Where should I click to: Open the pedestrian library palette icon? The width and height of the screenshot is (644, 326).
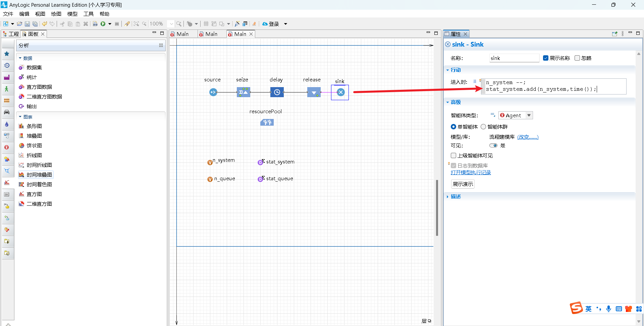pyautogui.click(x=7, y=89)
